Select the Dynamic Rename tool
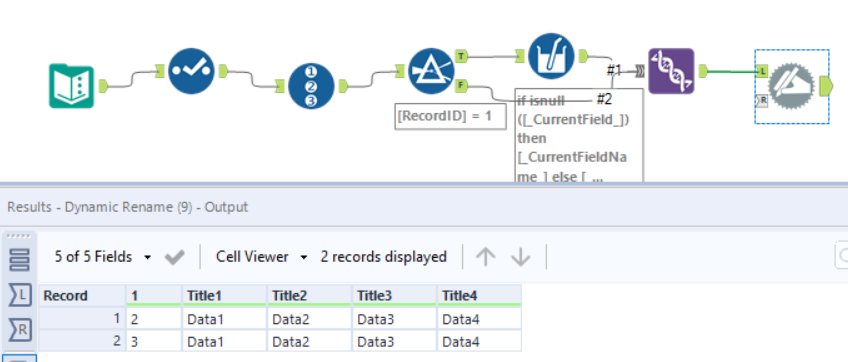The image size is (848, 362). (x=792, y=86)
